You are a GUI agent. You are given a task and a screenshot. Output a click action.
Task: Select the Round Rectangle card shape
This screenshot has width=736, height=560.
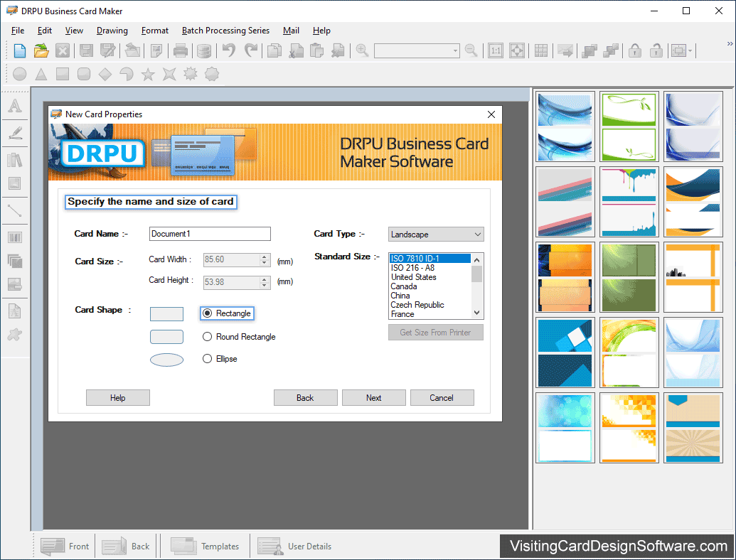pos(239,337)
